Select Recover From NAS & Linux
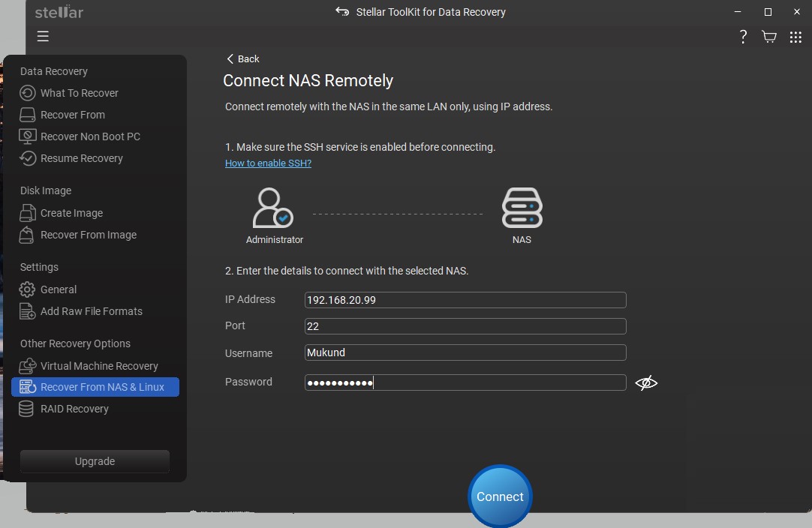Viewport: 812px width, 528px height. pos(102,387)
